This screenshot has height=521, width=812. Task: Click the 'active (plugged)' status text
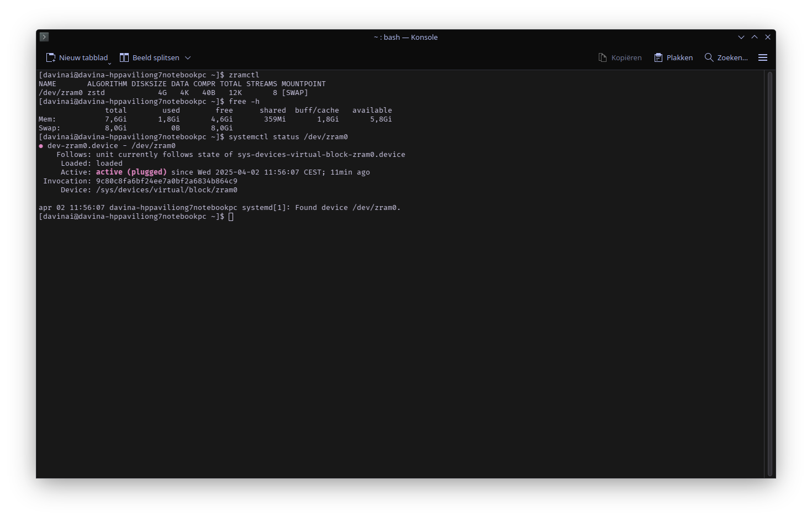[x=131, y=172]
